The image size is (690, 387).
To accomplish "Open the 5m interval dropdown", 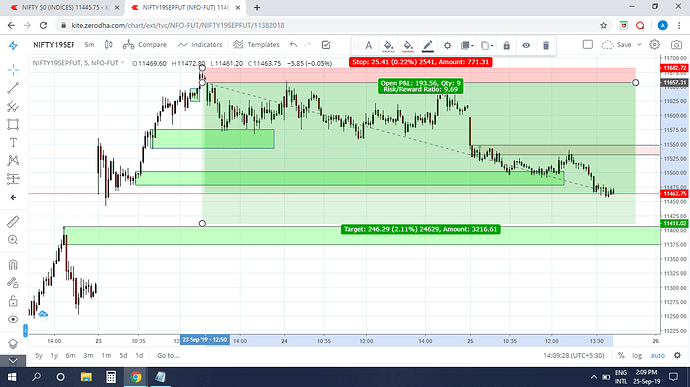I will click(x=89, y=44).
